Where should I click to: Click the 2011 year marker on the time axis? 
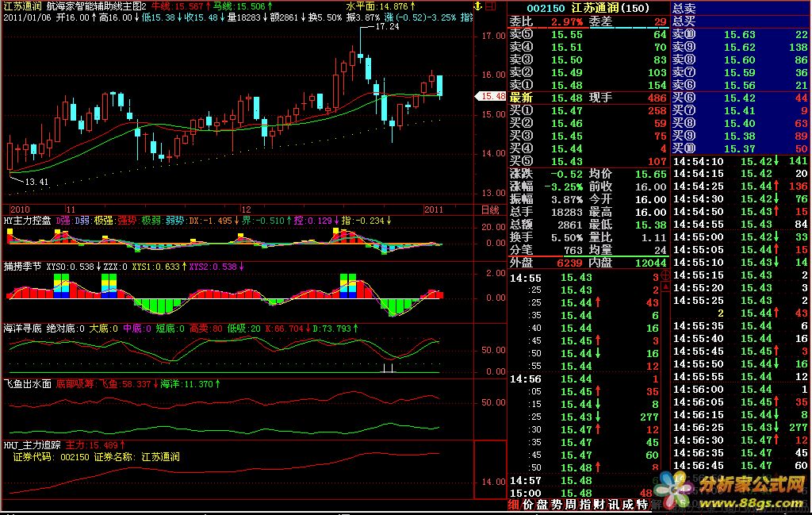point(434,209)
